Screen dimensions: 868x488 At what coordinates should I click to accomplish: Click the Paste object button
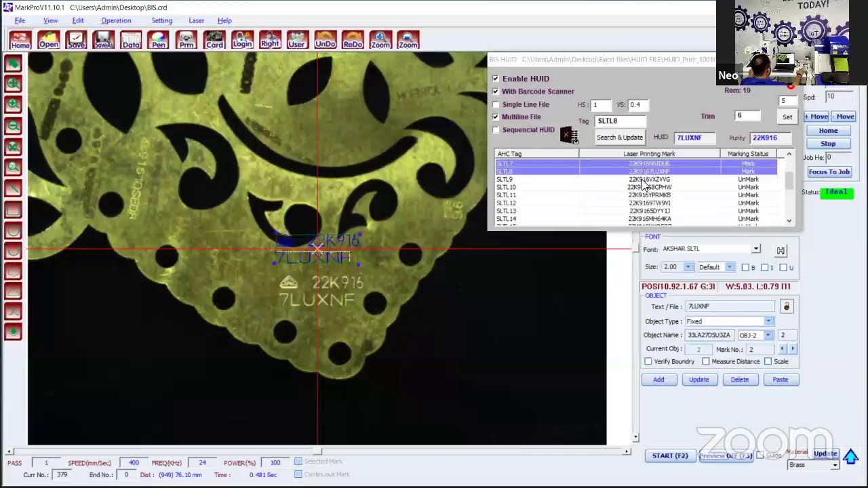point(780,380)
